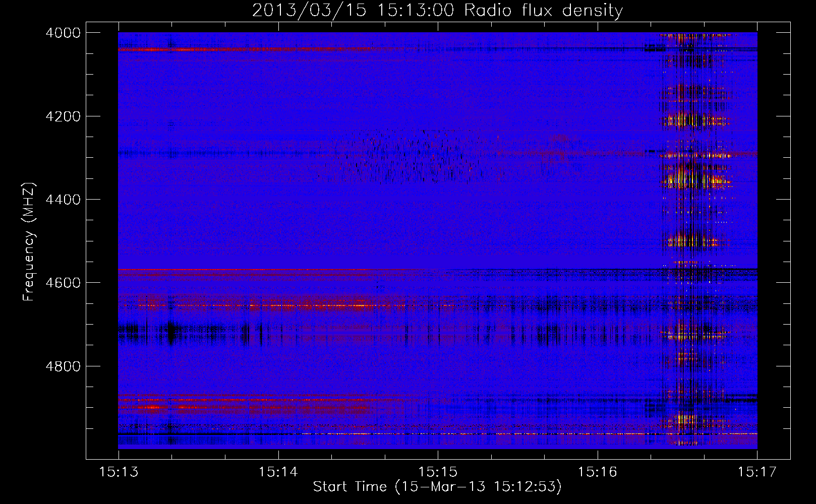Click the "Frequency (MHZ)" axis title
Viewport: 816px width, 504px height.
coord(29,241)
